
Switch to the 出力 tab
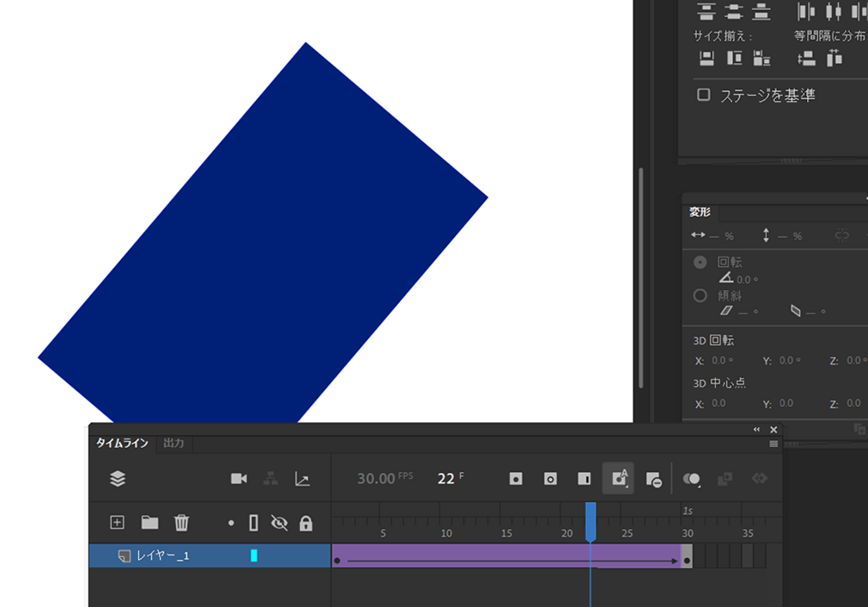[x=174, y=443]
